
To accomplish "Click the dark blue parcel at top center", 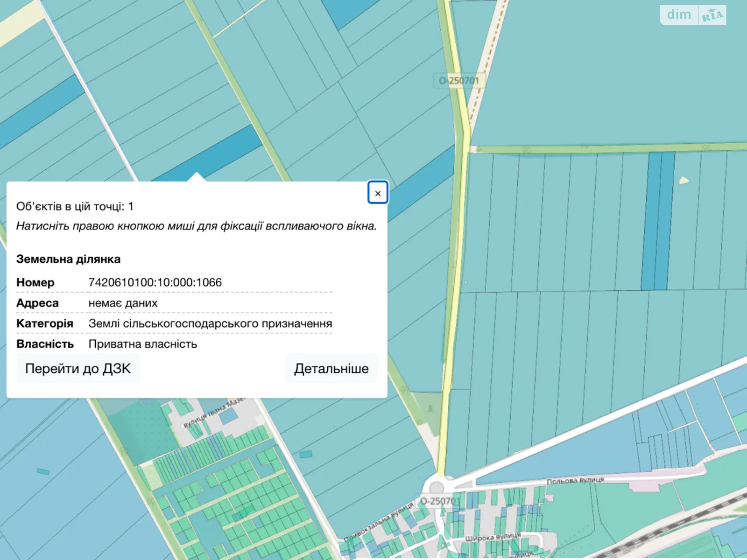I will pos(350,12).
